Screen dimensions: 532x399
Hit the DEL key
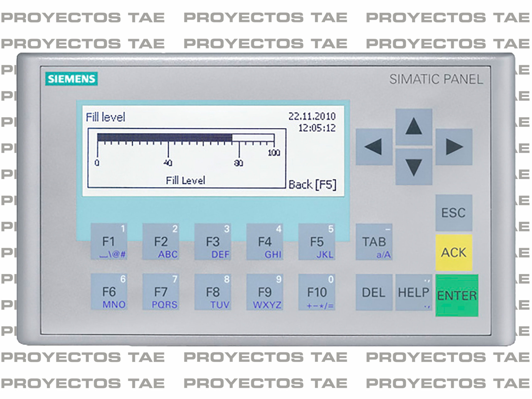(x=374, y=292)
